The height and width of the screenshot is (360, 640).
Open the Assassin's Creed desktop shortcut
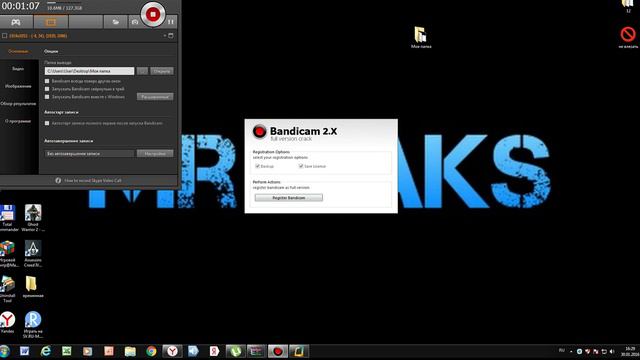33,253
